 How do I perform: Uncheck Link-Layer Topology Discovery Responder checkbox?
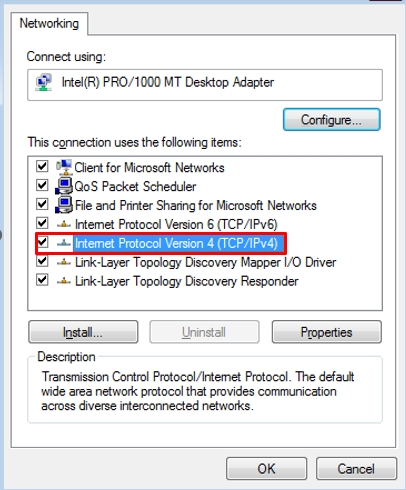click(42, 280)
